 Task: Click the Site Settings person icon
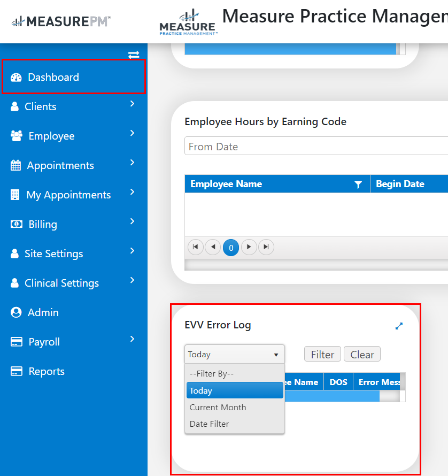(x=14, y=254)
